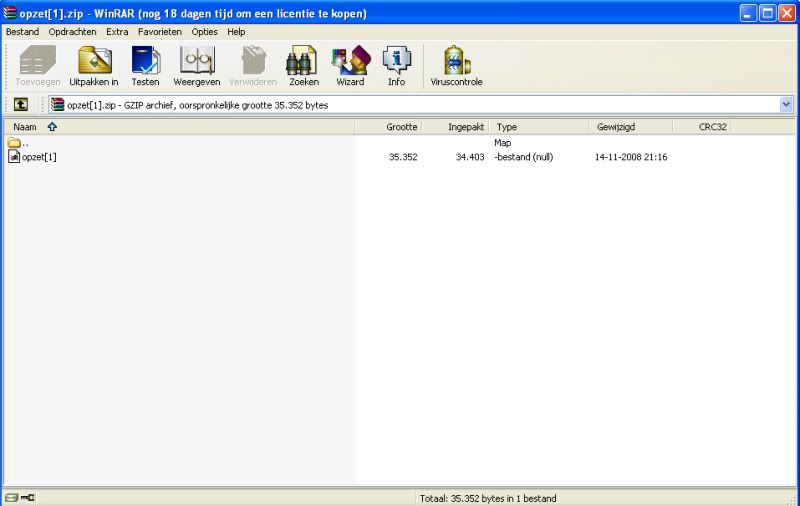
Task: Maximize the WinRAR window
Action: 768,13
